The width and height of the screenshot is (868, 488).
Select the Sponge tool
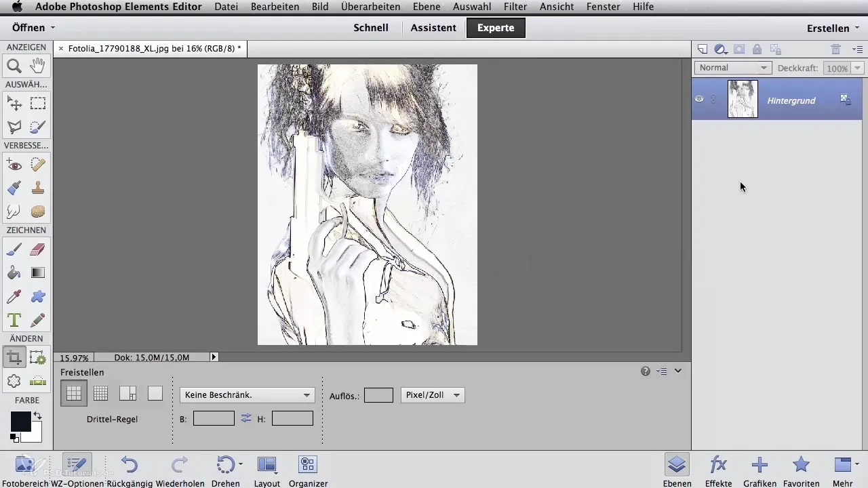pos(38,211)
